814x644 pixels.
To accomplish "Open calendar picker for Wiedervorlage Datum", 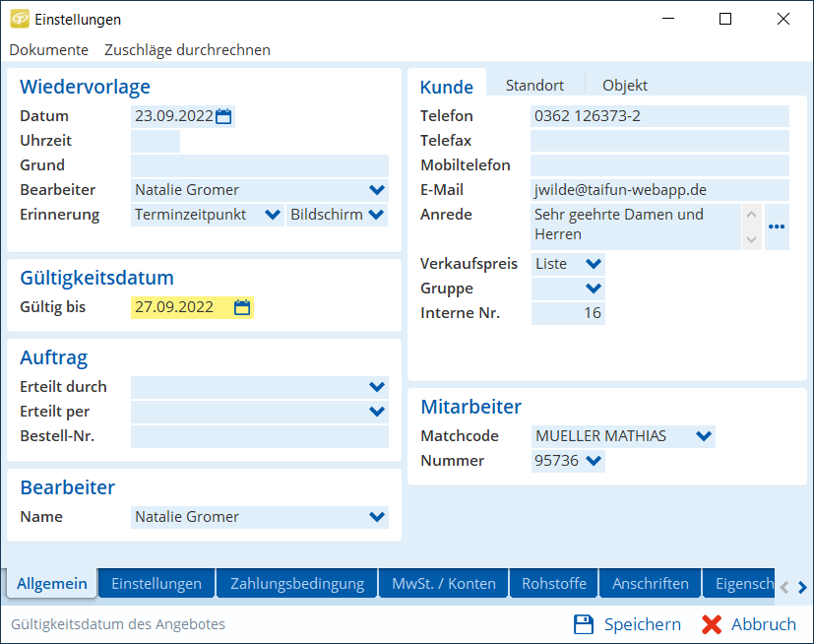I will pos(223,116).
